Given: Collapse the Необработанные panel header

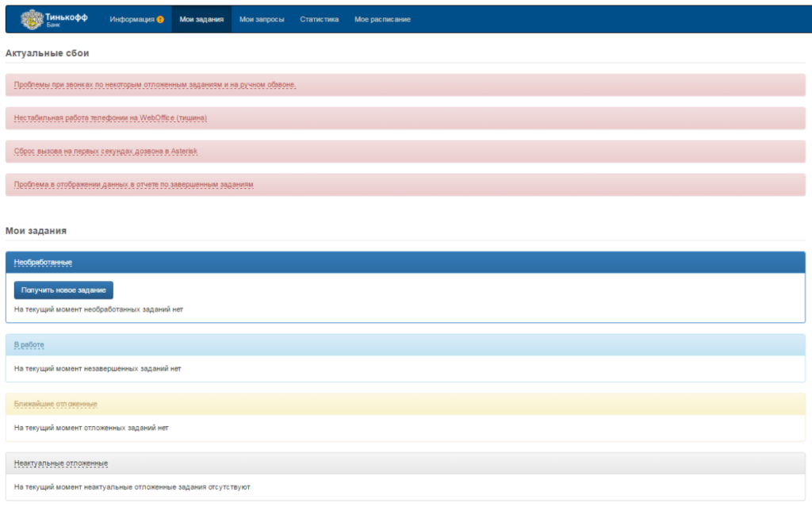Looking at the screenshot, I should point(43,262).
